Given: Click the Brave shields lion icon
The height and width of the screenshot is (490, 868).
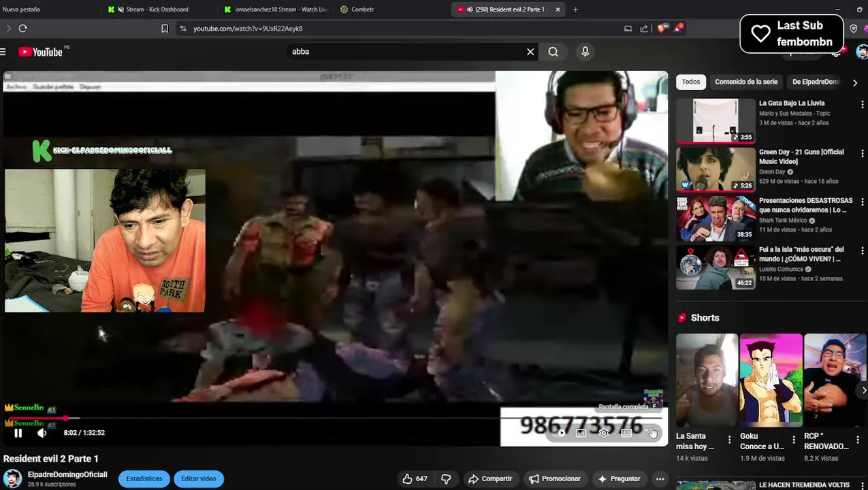Looking at the screenshot, I should point(661,29).
